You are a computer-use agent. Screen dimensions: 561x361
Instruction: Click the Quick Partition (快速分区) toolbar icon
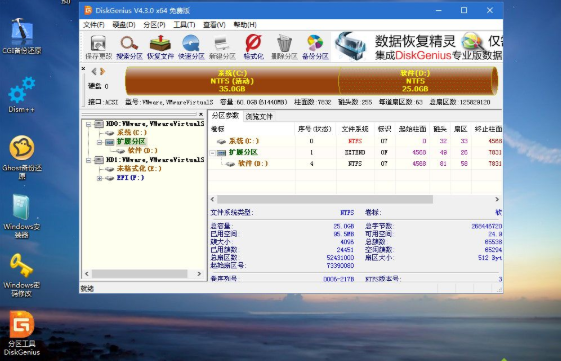(191, 47)
